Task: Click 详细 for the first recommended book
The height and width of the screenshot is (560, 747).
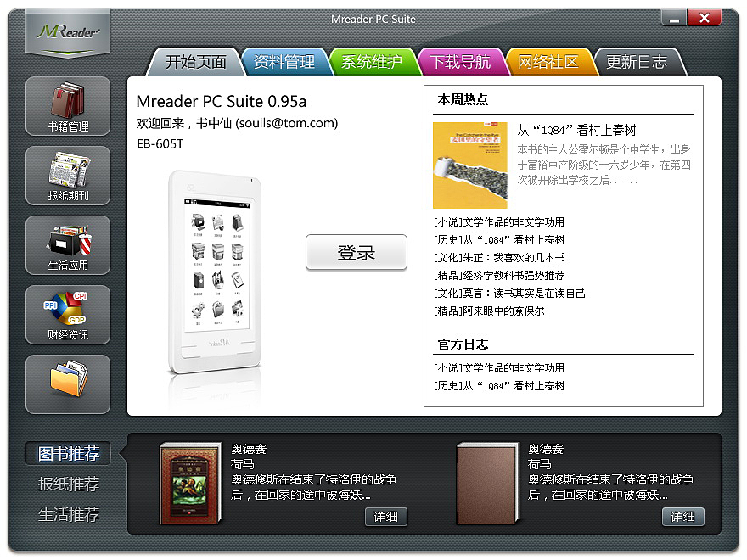Action: click(386, 517)
